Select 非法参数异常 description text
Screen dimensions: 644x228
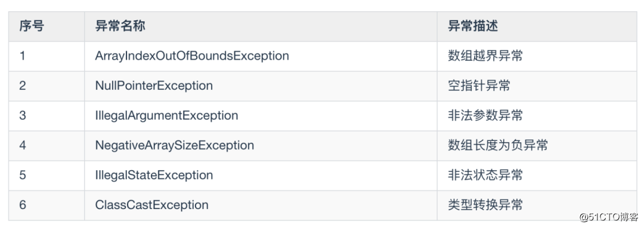point(485,115)
